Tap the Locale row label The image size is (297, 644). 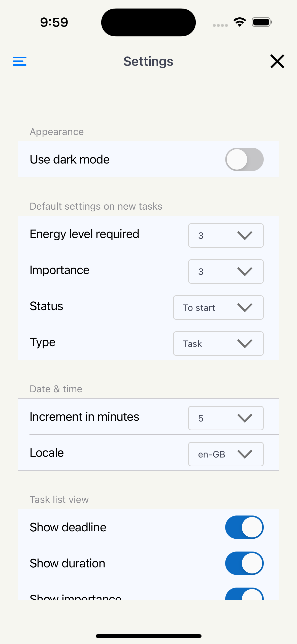[x=47, y=453]
